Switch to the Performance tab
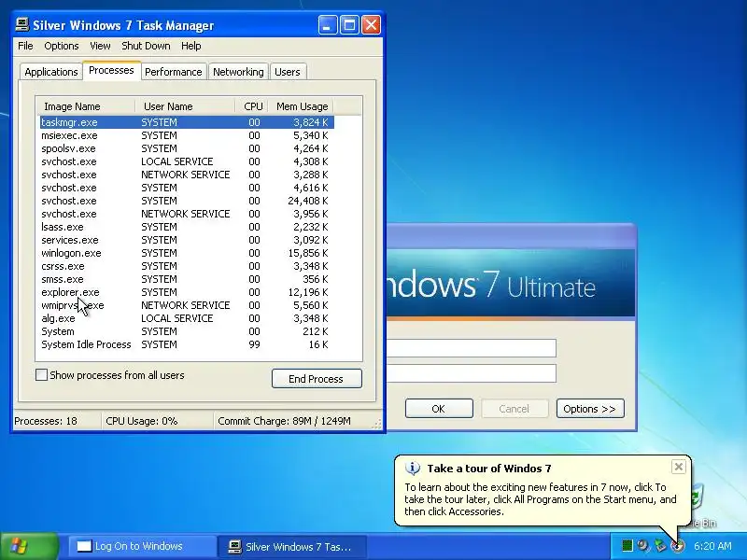This screenshot has width=747, height=560. (x=174, y=72)
